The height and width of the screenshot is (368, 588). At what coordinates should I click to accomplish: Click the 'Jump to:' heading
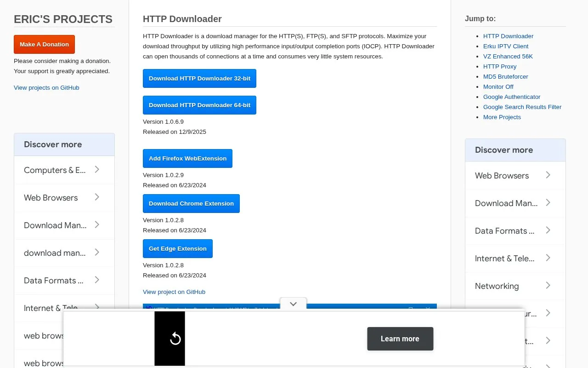[480, 18]
